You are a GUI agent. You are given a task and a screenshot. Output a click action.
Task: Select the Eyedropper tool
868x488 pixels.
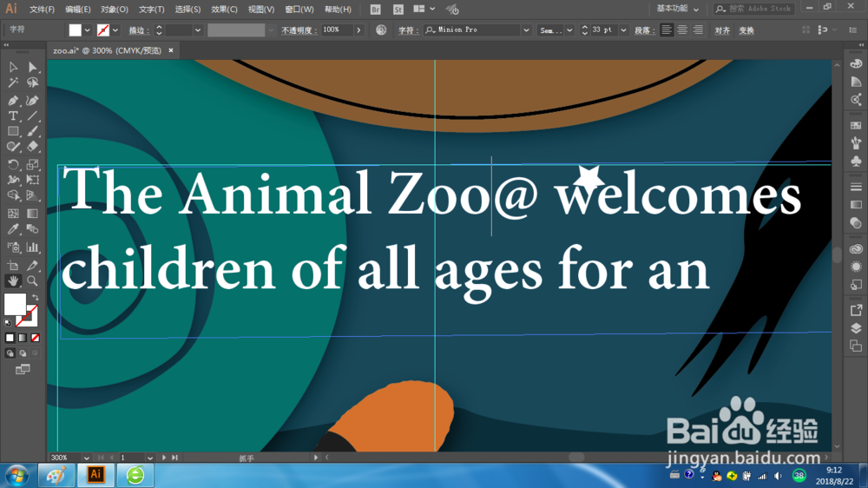(x=13, y=229)
